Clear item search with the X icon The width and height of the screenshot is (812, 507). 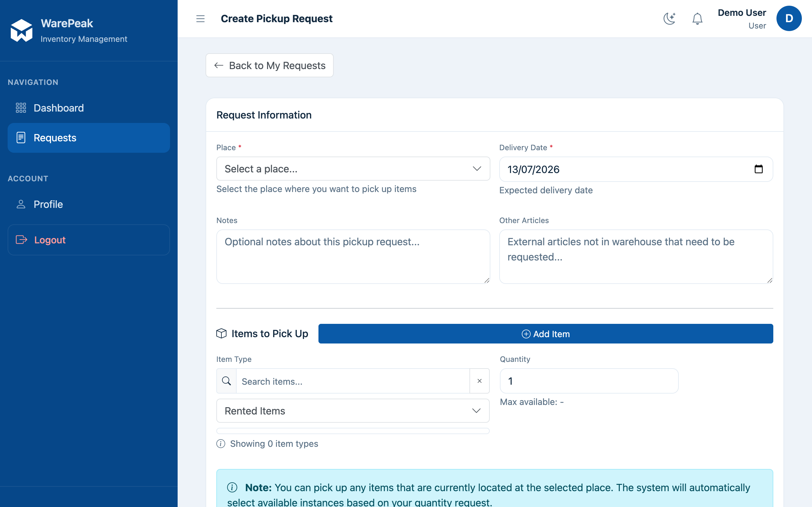point(480,381)
